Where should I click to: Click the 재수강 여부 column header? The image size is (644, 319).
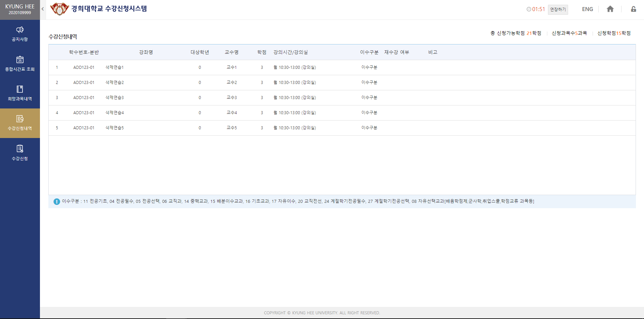coord(397,52)
